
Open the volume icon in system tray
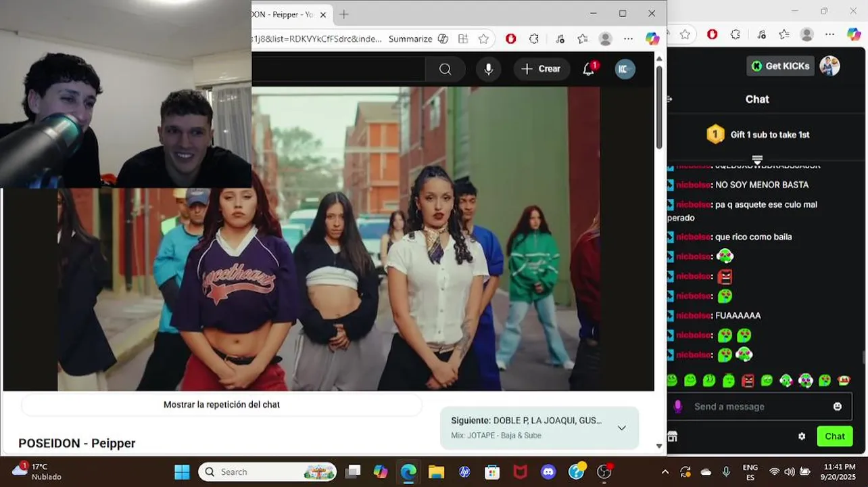coord(790,472)
